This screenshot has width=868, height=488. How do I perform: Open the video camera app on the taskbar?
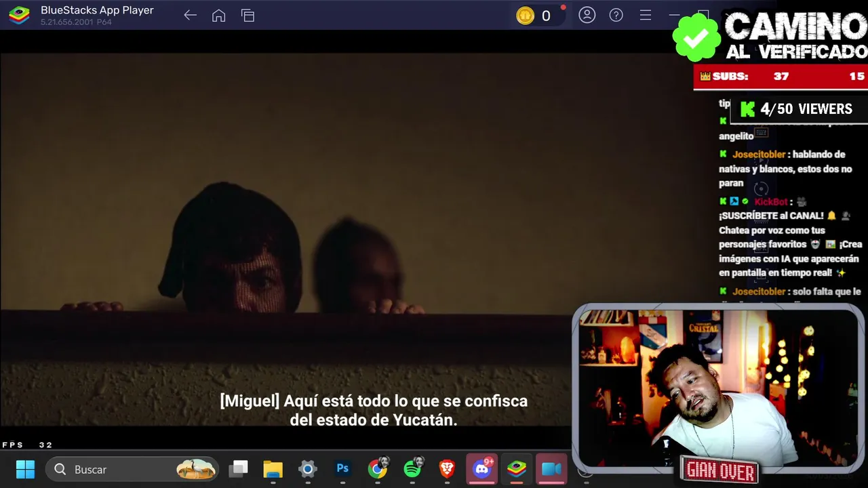click(x=551, y=469)
